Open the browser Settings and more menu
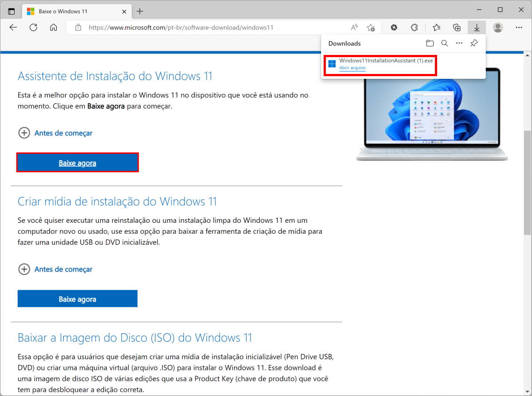Screen dimensions: 532x396 click(x=519, y=27)
